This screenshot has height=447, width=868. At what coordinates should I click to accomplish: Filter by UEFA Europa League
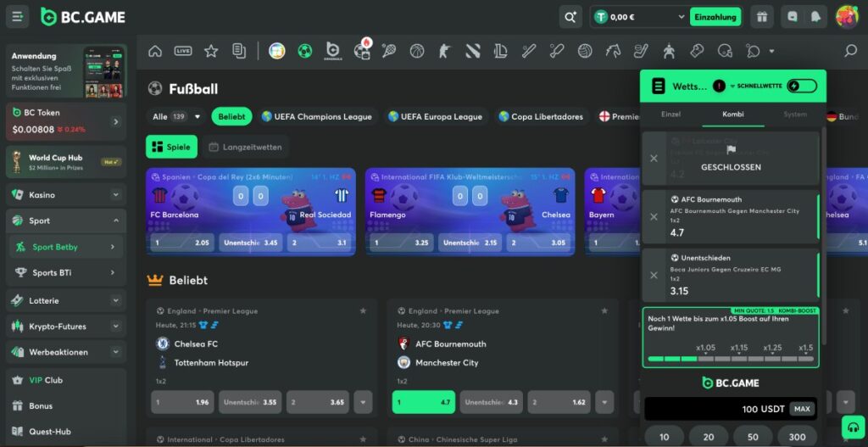pyautogui.click(x=435, y=117)
